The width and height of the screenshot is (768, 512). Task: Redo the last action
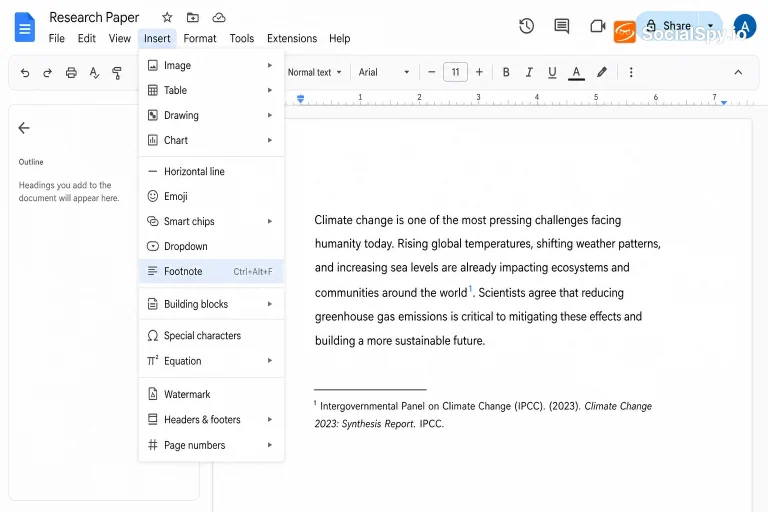pos(48,73)
